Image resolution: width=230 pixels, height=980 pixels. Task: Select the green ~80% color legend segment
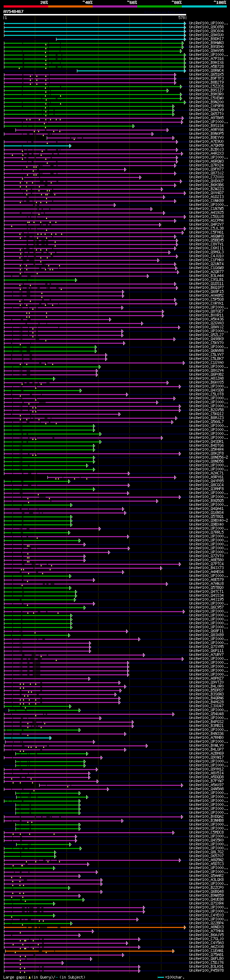tap(159, 6)
